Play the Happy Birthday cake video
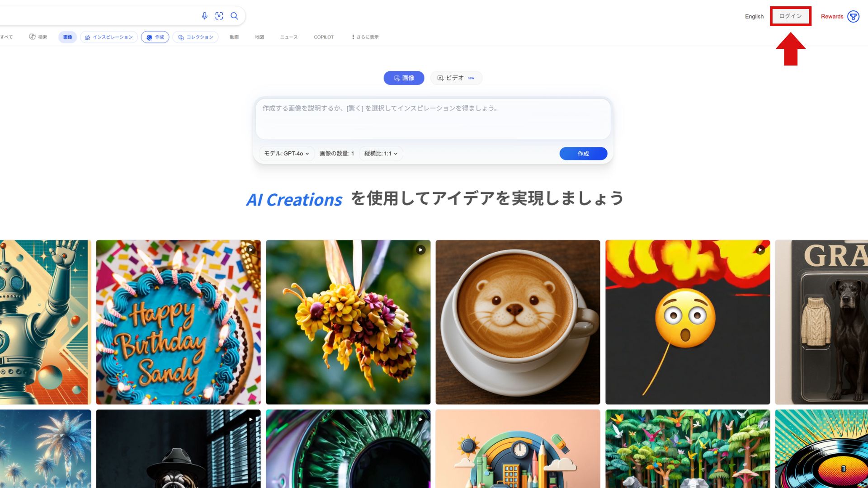The height and width of the screenshot is (488, 868). pos(250,249)
